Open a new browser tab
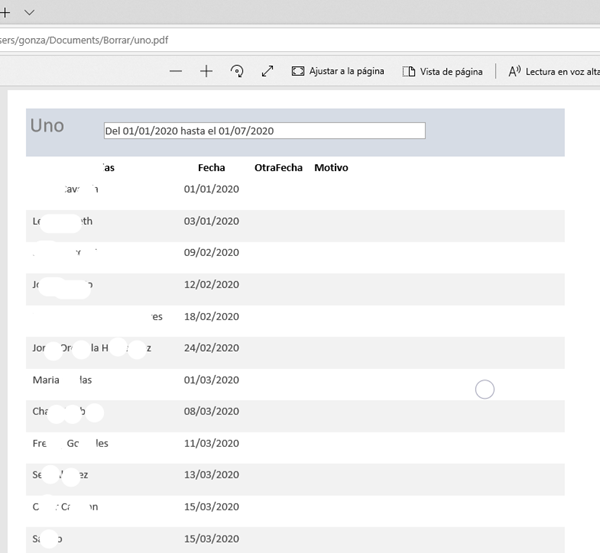Screen dimensions: 600x553 [4, 11]
